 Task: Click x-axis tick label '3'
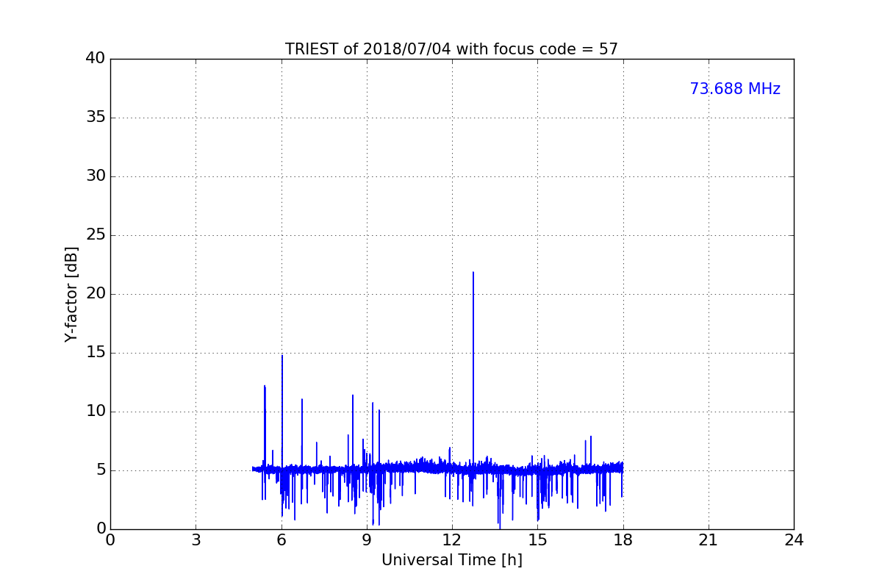click(196, 540)
